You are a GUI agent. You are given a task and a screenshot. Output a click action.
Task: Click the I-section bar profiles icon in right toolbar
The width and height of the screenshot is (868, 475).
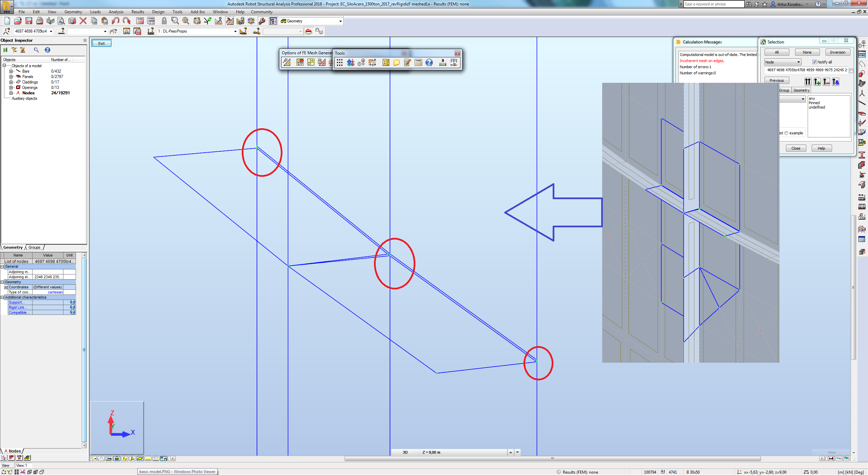[x=862, y=155]
